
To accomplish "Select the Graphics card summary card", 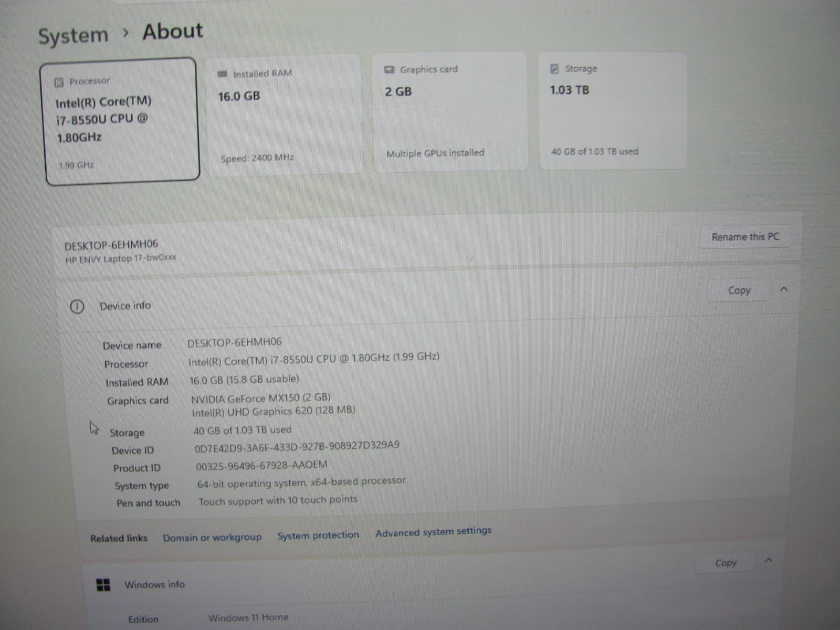I will coord(450,111).
